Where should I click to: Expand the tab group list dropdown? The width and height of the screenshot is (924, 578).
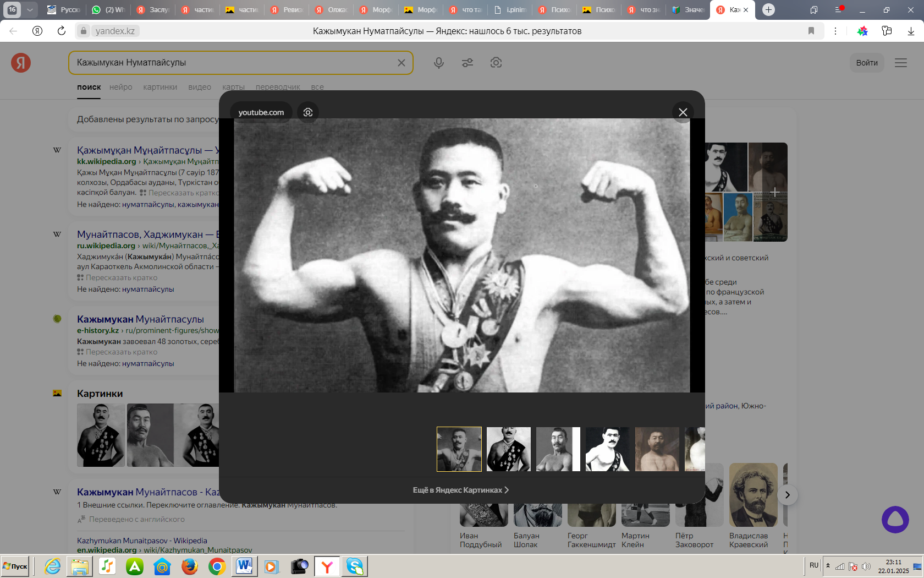[30, 9]
